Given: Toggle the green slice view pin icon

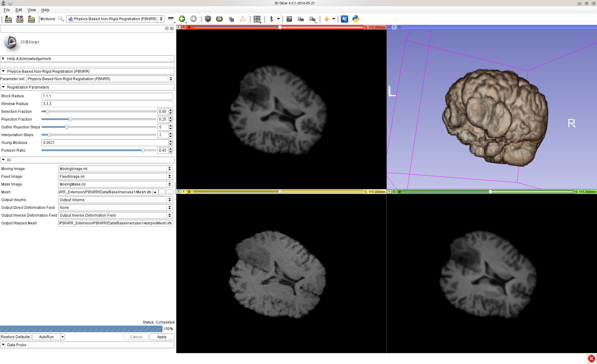Looking at the screenshot, I should [389, 192].
